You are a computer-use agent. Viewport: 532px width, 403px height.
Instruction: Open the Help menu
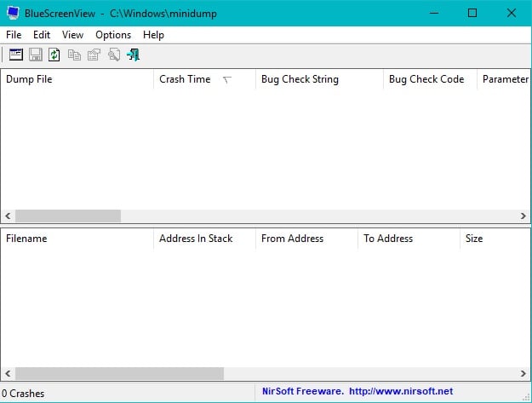coord(153,35)
